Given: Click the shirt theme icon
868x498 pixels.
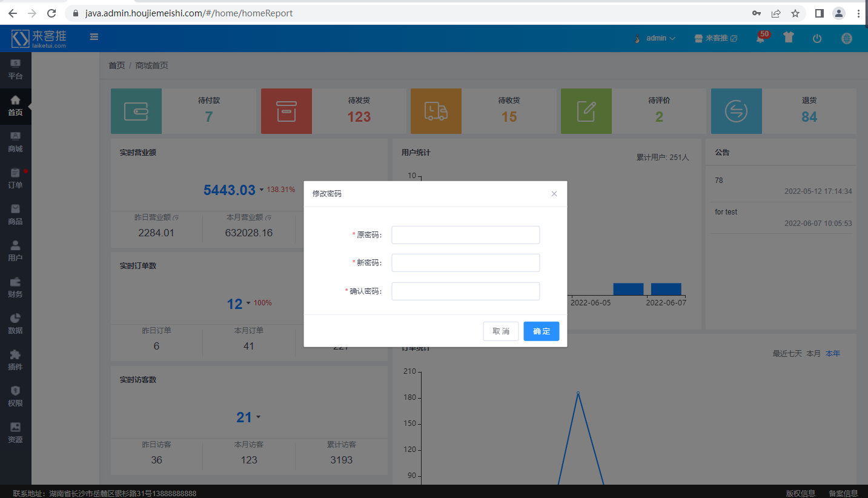Looking at the screenshot, I should point(788,37).
